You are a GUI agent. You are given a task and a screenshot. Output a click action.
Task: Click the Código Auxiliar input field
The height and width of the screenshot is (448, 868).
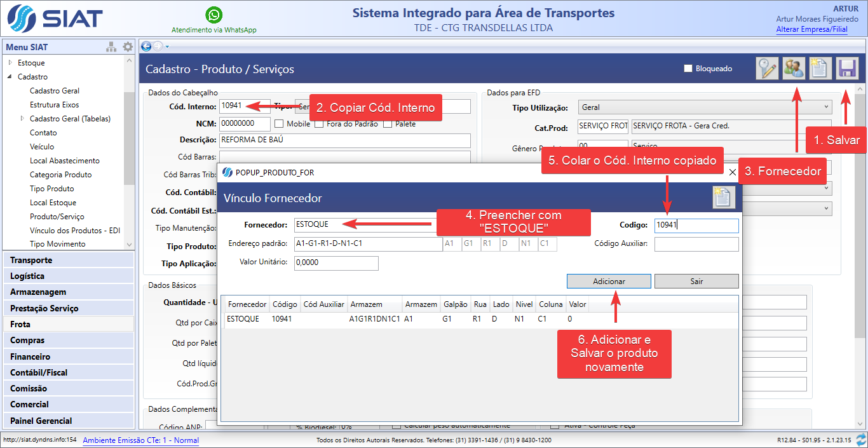[696, 244]
